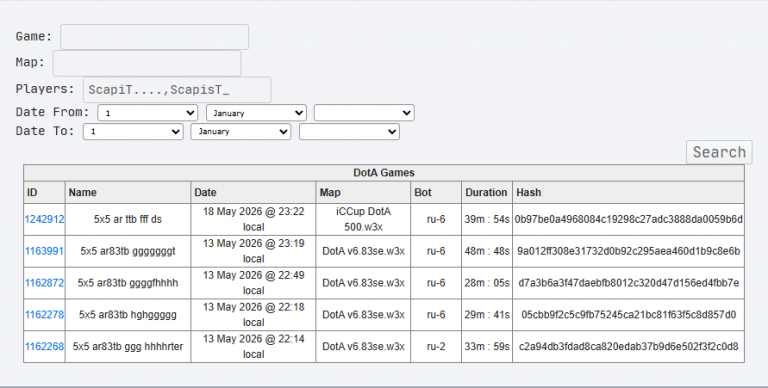This screenshot has height=388, width=768.
Task: Click the Map column header
Action: (x=363, y=193)
